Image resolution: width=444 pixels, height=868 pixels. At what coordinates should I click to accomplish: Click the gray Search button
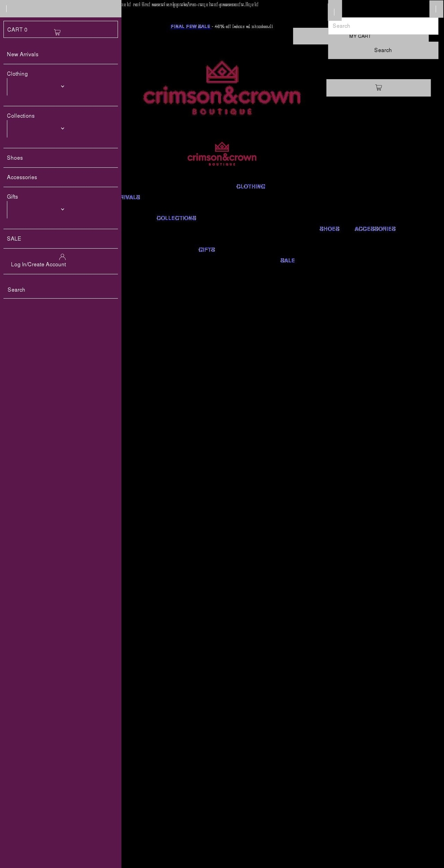tap(383, 50)
